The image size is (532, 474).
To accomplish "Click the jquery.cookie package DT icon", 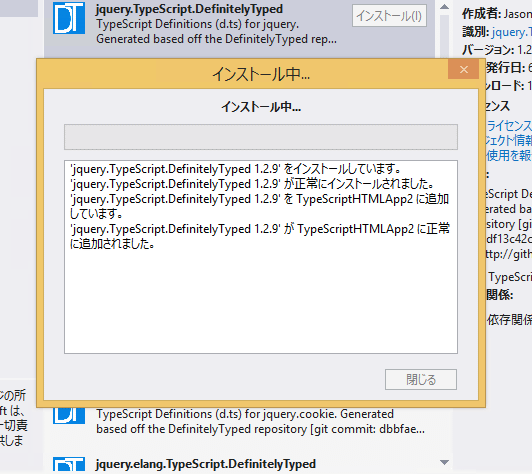I will pyautogui.click(x=69, y=415).
